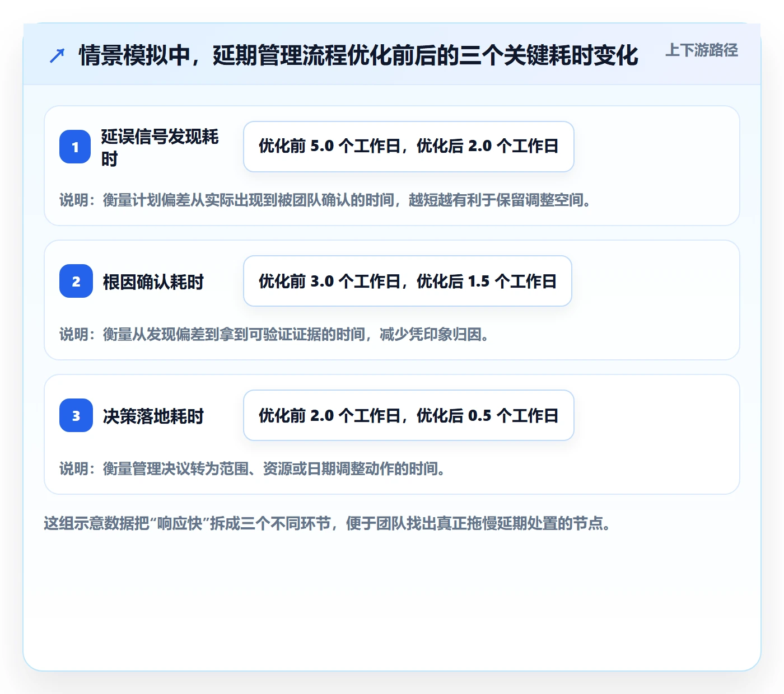Viewport: 784px width, 694px height.
Task: Click the footer note 这组示意数据把“响应快”拆成三个不同环节
Action: point(328,523)
